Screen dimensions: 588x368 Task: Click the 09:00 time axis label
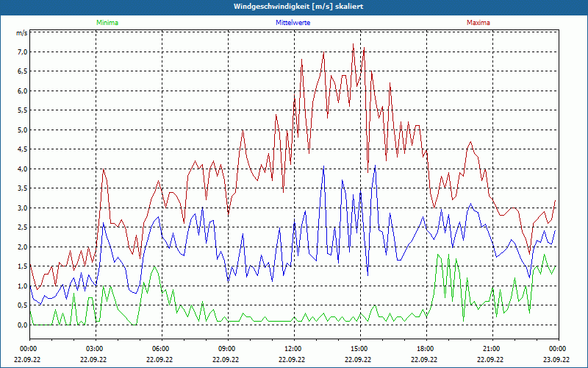[x=226, y=349]
